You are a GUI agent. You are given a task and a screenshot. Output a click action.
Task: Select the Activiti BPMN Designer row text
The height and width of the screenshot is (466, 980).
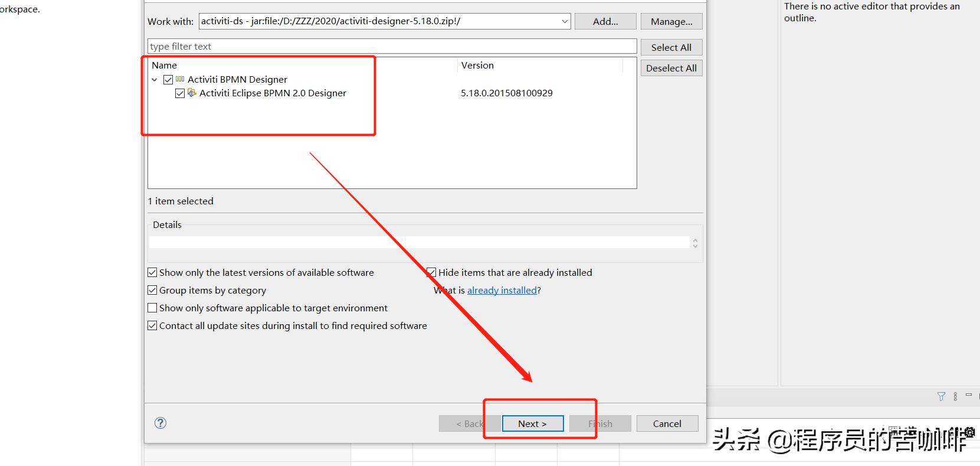pyautogui.click(x=237, y=79)
